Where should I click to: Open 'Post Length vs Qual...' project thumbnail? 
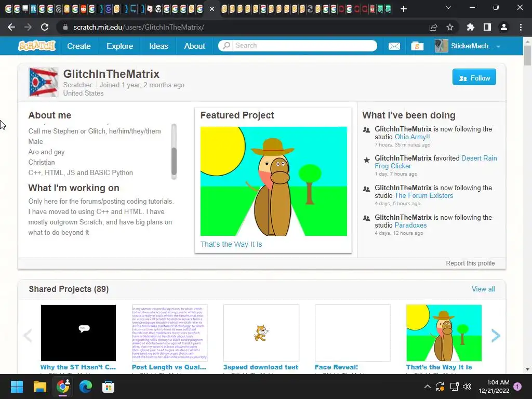click(170, 333)
